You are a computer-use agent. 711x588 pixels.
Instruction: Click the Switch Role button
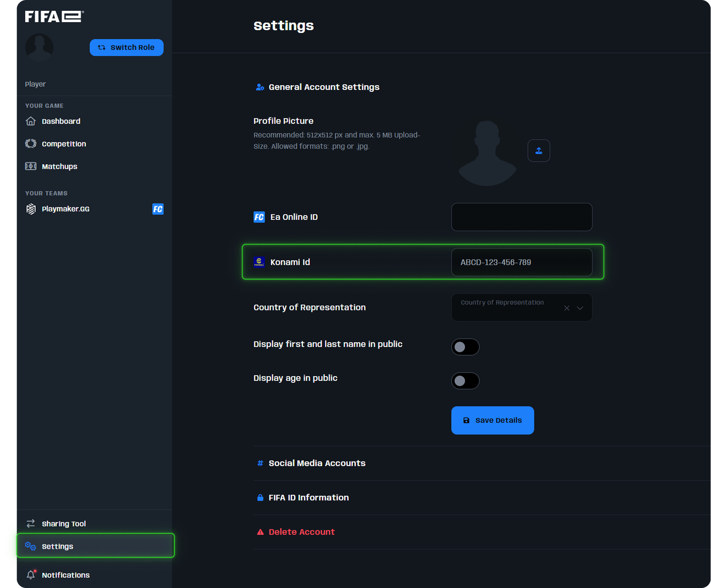coord(126,47)
